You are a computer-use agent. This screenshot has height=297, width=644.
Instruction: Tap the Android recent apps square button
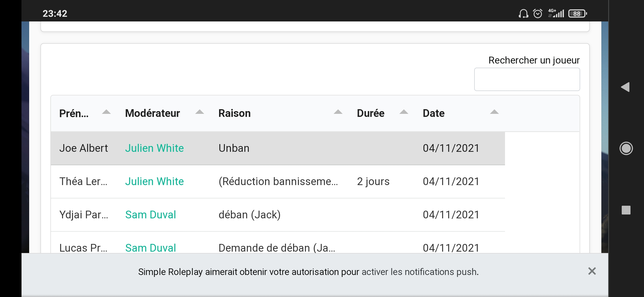point(626,210)
